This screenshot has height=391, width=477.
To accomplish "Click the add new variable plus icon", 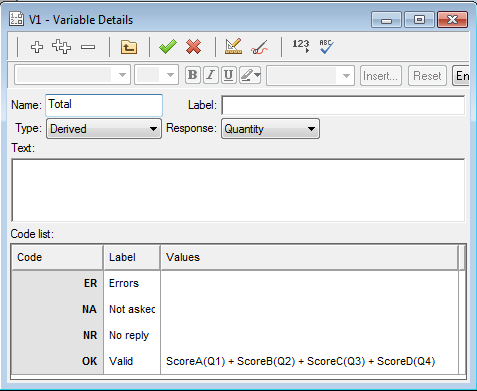I will click(x=37, y=47).
